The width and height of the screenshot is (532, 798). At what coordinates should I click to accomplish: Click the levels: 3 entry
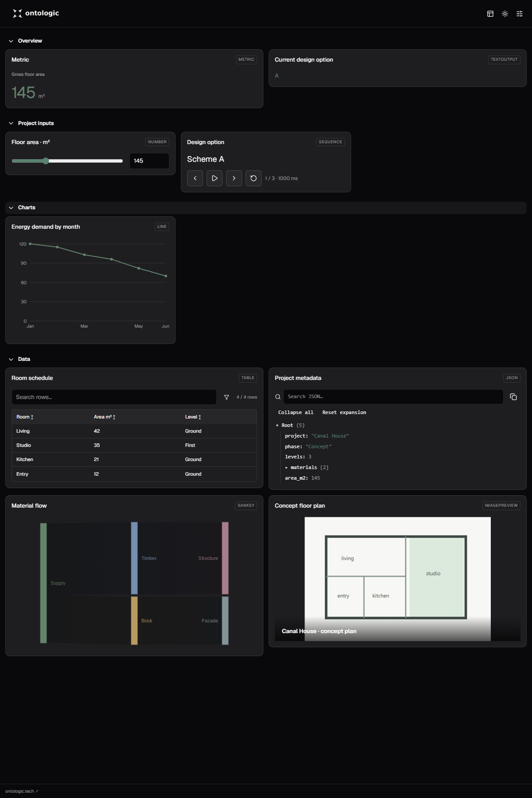tap(298, 457)
